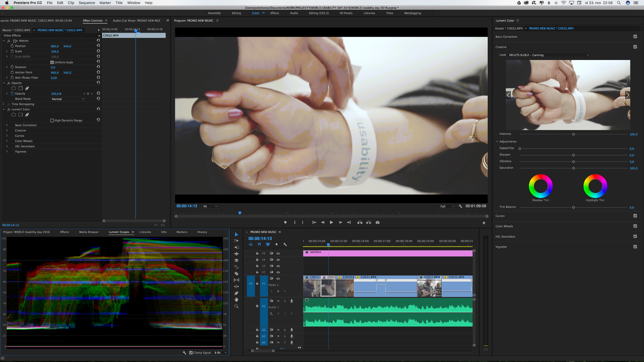Viewport: 644px width, 362px height.
Task: Open the Fit zoom level dropdown
Action: tap(210, 206)
